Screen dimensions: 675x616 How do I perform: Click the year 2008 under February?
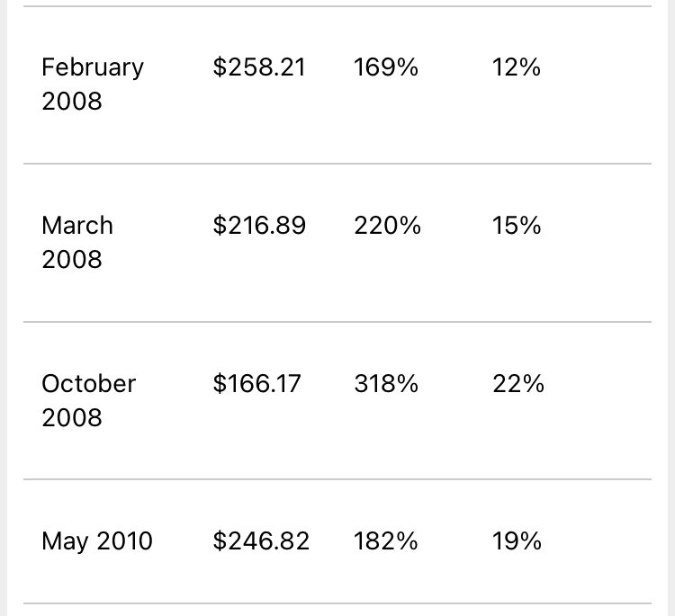(72, 102)
